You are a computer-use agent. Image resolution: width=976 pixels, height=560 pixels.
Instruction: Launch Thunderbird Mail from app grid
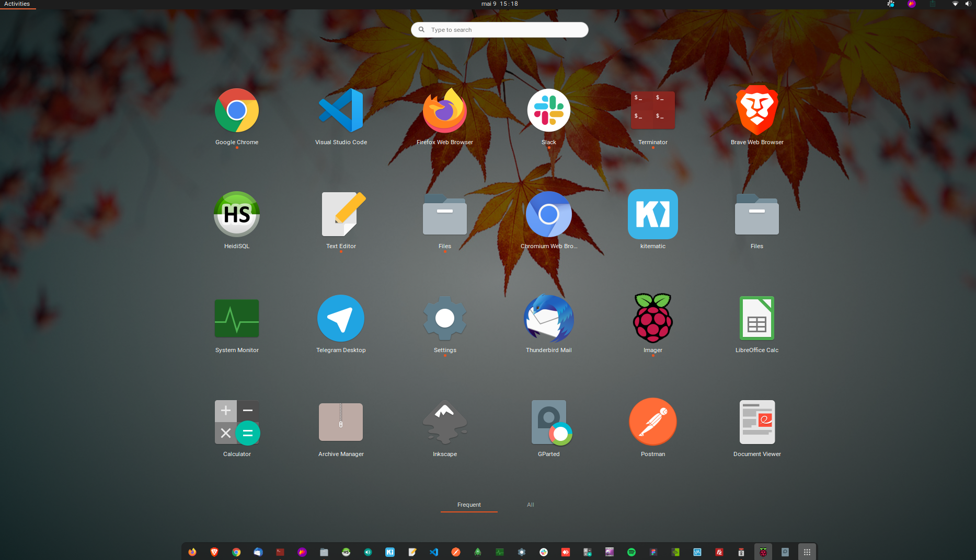pos(549,319)
